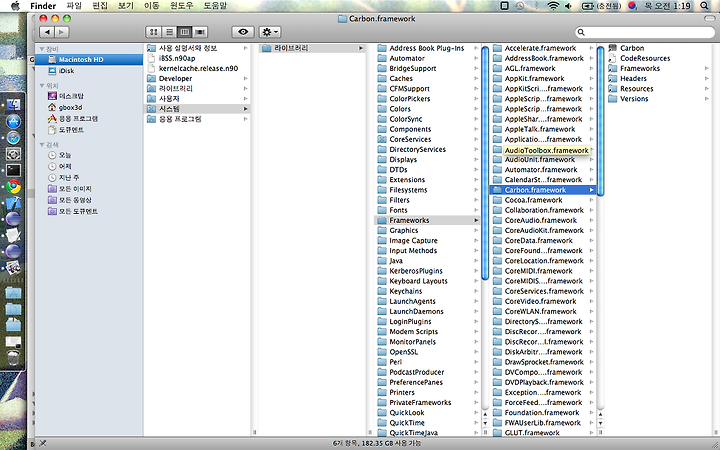The image size is (720, 450).
Task: Expand the Resources folder arrow
Action: (x=707, y=89)
